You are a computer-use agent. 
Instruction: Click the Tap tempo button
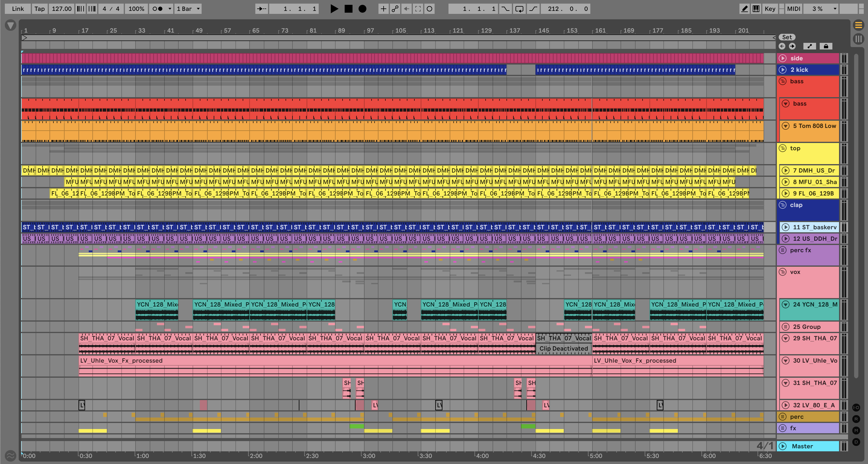click(40, 9)
